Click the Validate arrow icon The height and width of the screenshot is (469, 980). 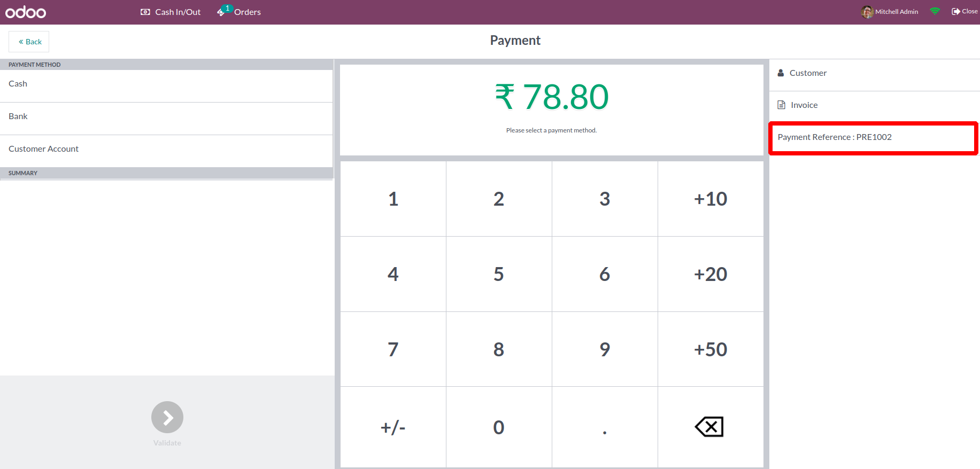coord(167,417)
